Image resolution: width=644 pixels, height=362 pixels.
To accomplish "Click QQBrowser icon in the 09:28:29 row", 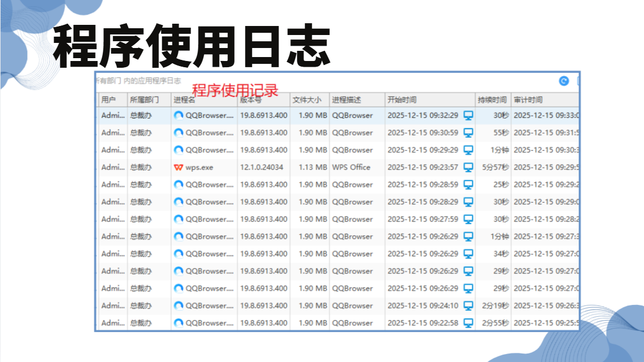I will point(179,202).
